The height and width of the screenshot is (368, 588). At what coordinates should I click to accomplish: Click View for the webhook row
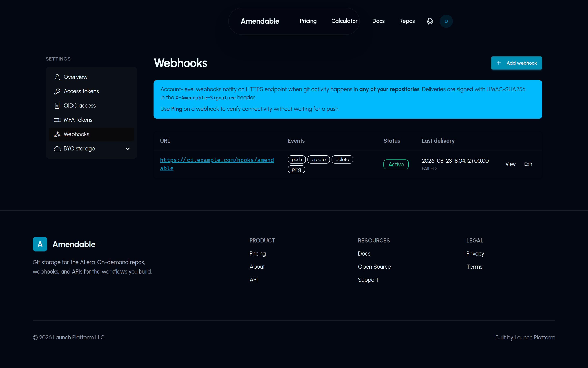click(510, 164)
